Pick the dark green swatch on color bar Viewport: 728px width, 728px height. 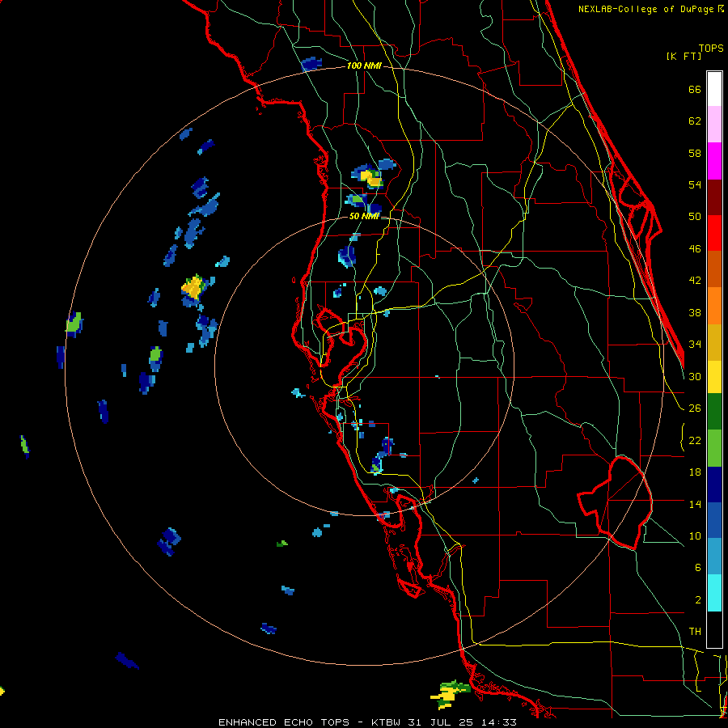(714, 412)
